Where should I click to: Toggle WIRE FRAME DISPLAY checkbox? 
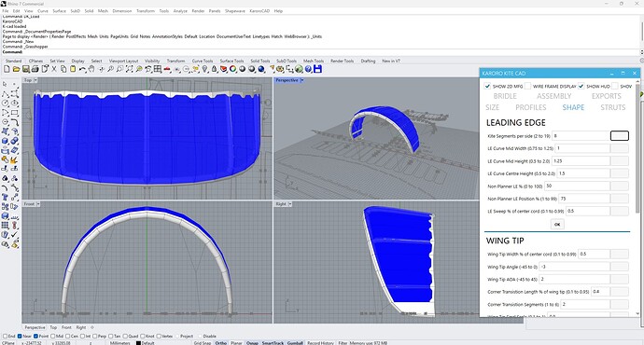[x=527, y=86]
